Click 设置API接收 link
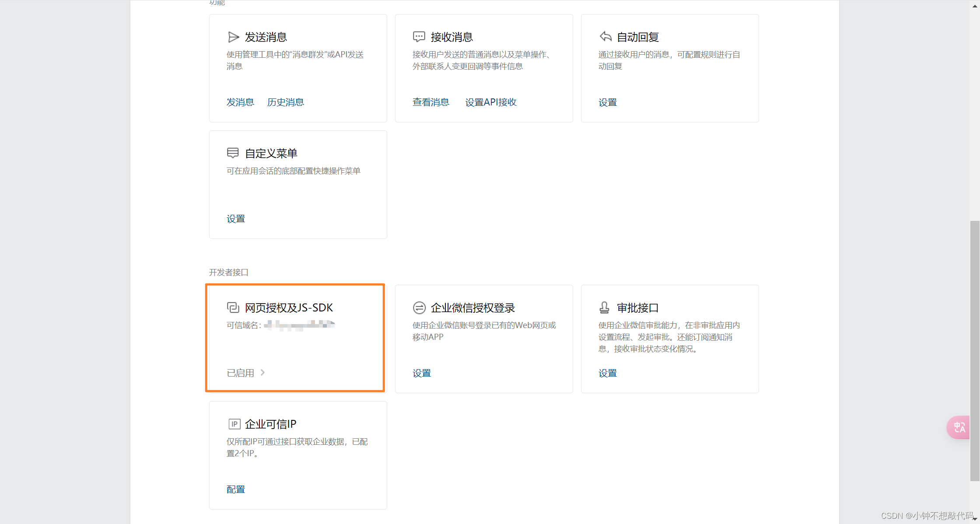 point(491,102)
